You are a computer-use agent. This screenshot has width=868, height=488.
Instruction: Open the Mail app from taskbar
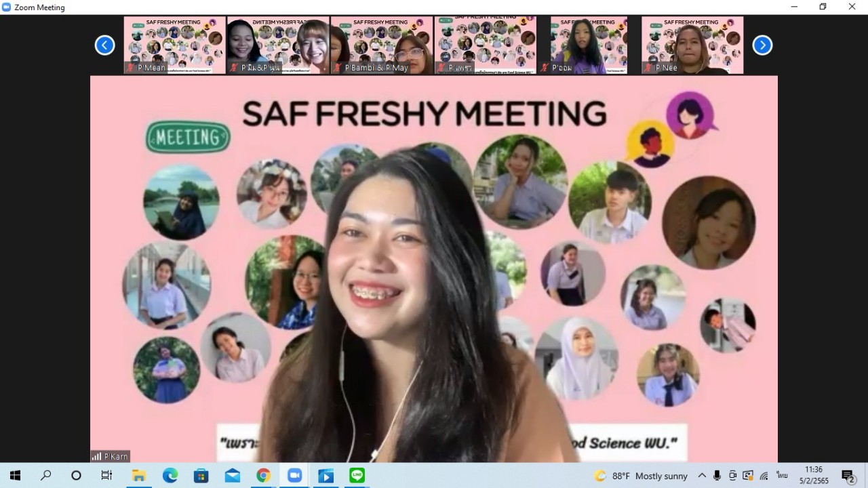point(232,476)
